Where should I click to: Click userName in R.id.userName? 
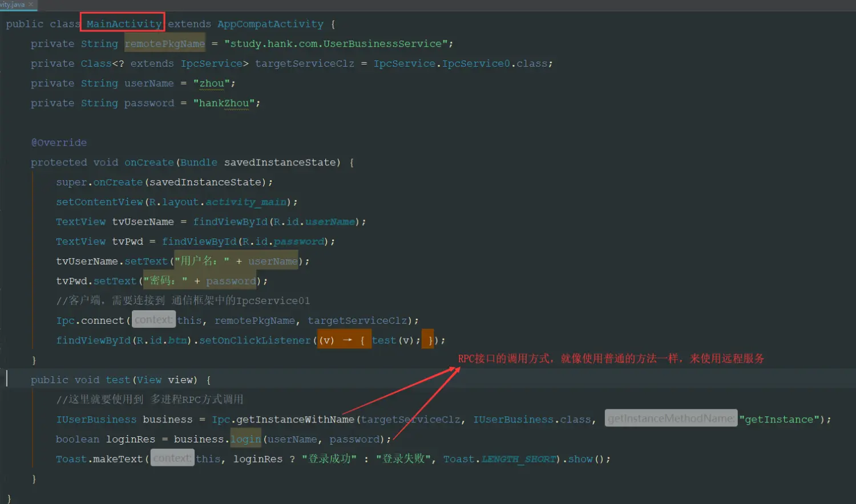click(x=330, y=222)
